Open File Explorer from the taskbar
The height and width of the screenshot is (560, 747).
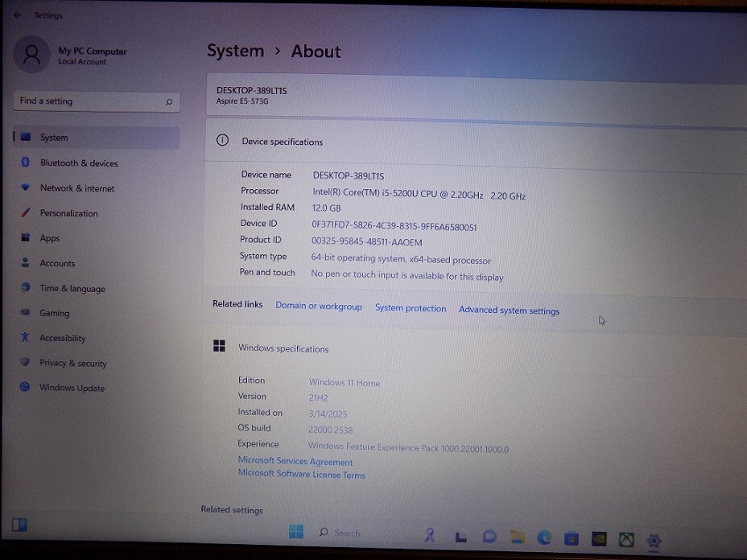point(518,537)
